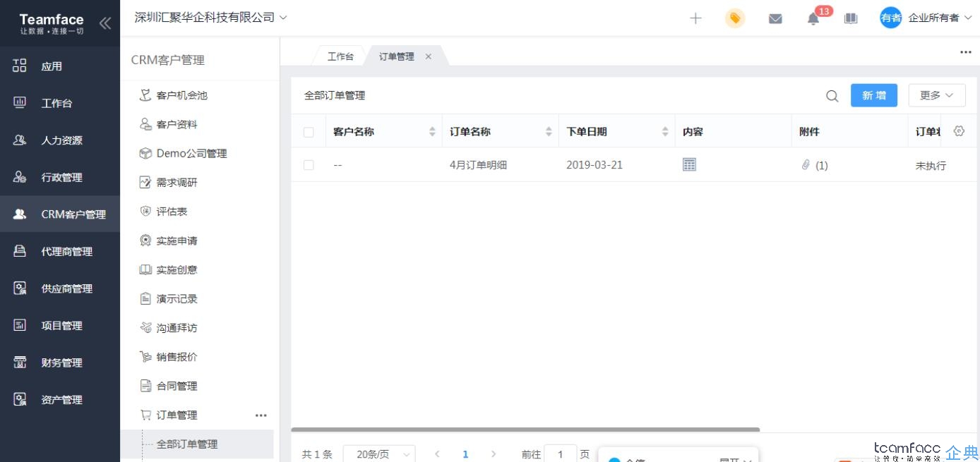
Task: Click the plus icon in top bar
Action: coord(695,18)
